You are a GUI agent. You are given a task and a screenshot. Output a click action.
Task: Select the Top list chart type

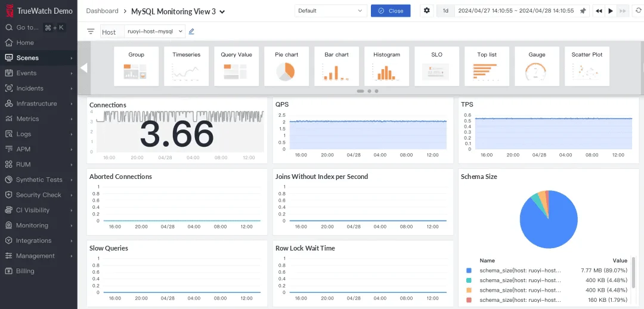[x=487, y=66]
